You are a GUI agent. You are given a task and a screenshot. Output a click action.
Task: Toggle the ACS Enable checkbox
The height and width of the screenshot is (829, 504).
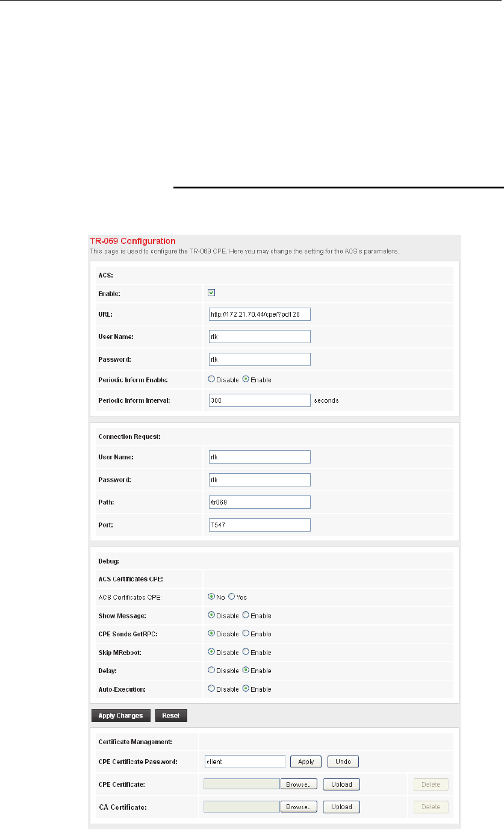pyautogui.click(x=211, y=293)
